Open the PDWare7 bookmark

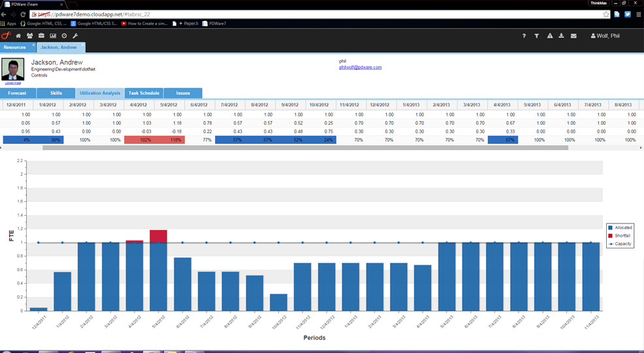[x=214, y=24]
